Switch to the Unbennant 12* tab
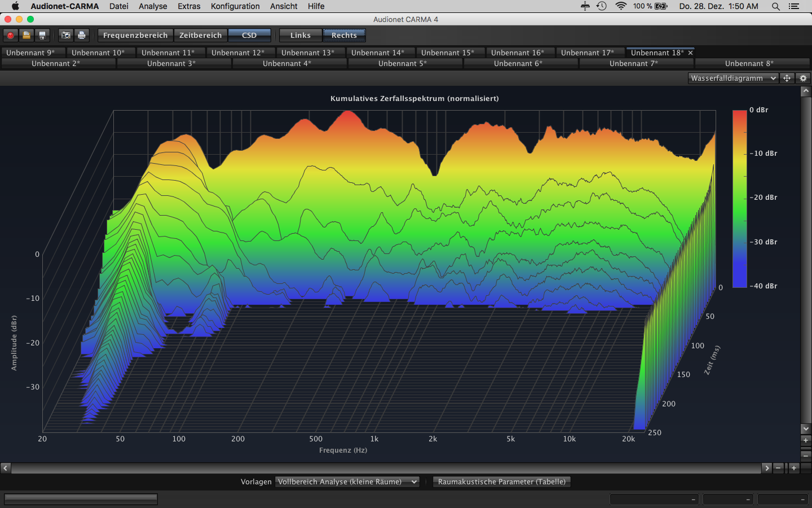The width and height of the screenshot is (812, 508). (x=237, y=52)
